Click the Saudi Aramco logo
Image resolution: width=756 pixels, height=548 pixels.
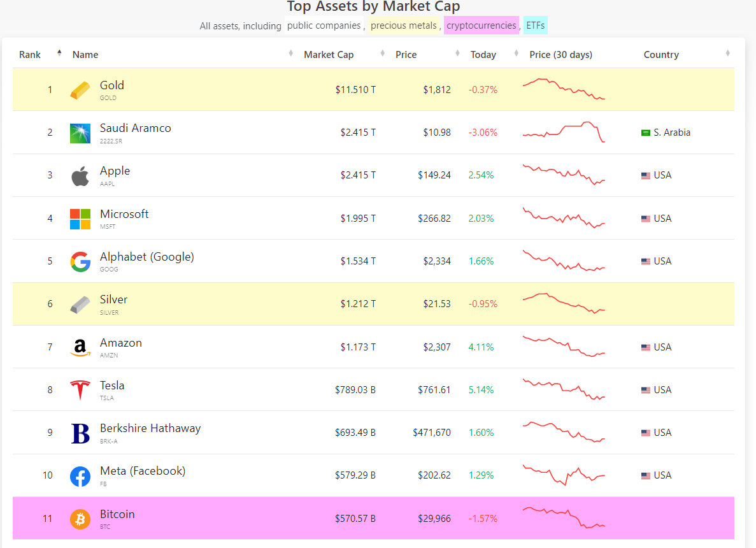[x=80, y=134]
